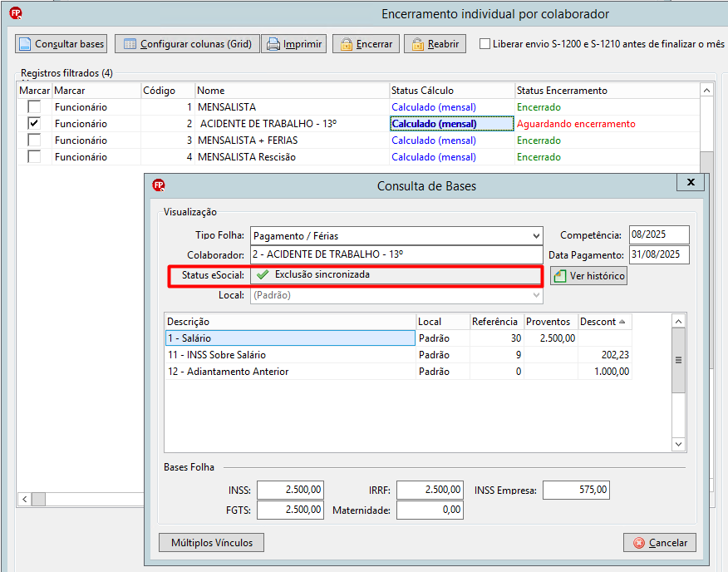Check the MENSALISTA Rescisão row checkbox
The height and width of the screenshot is (572, 728).
click(x=34, y=157)
